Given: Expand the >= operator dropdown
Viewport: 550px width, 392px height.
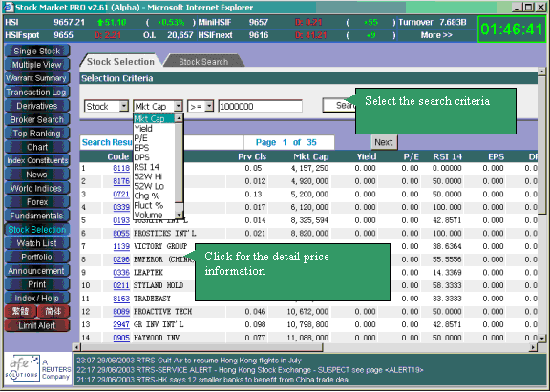Looking at the screenshot, I should (x=209, y=106).
